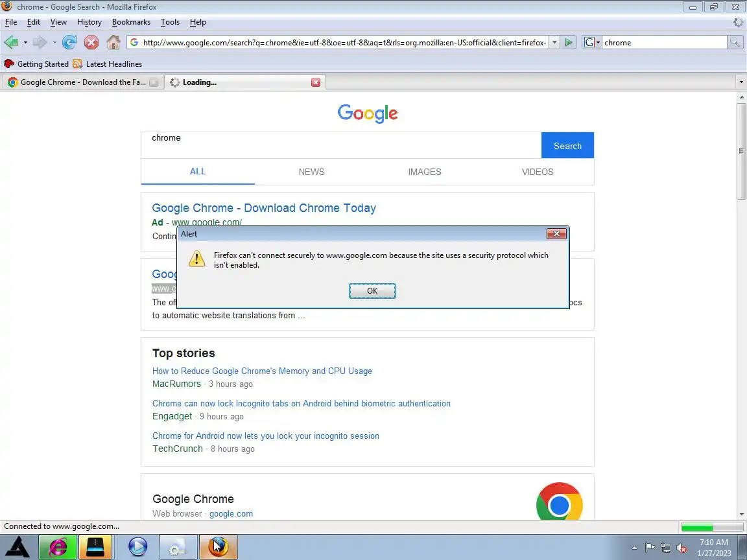
Task: Click OK in the Alert dialog
Action: pyautogui.click(x=372, y=291)
